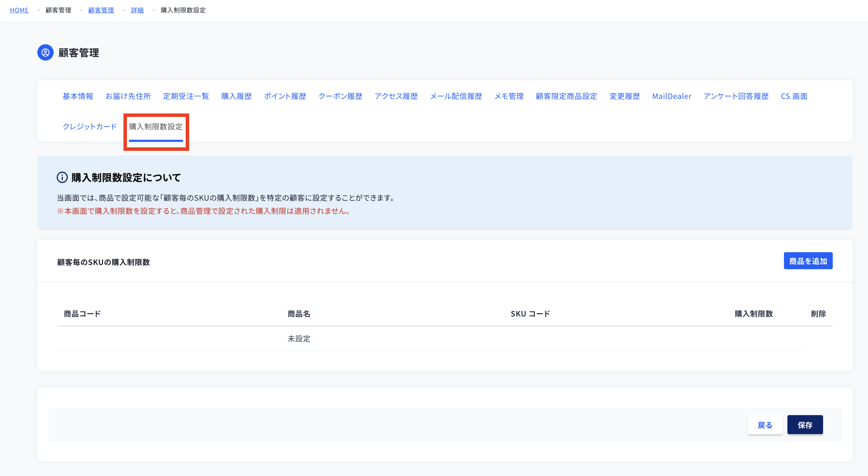Viewport: 868px width, 476px height.
Task: Select the ポイント履歴 tab
Action: pos(285,96)
